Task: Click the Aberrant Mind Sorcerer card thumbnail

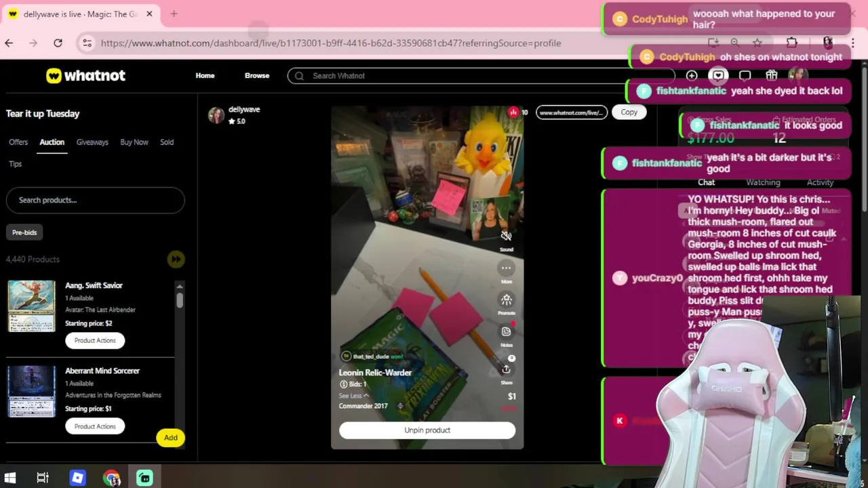Action: point(31,391)
